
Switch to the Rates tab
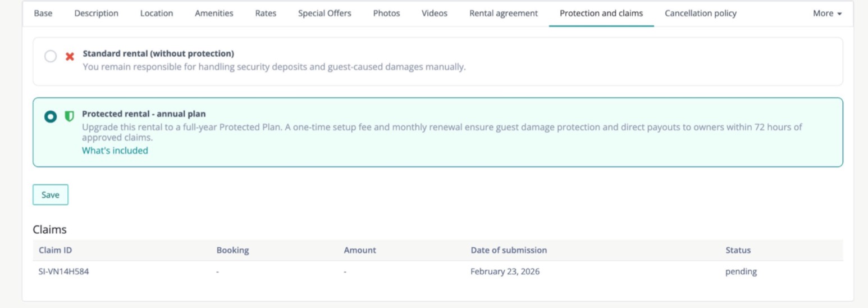point(266,13)
